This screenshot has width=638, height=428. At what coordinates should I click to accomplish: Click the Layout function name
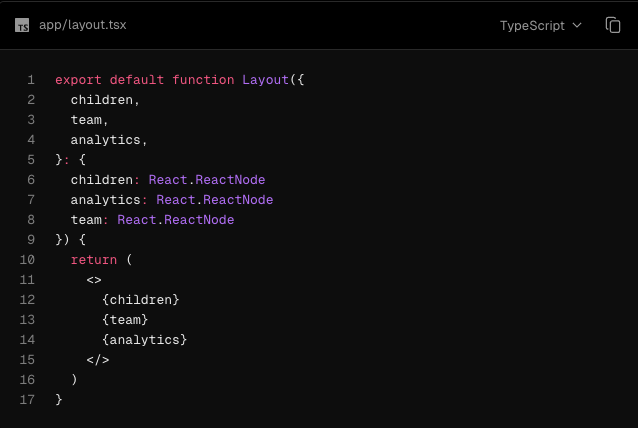point(265,80)
